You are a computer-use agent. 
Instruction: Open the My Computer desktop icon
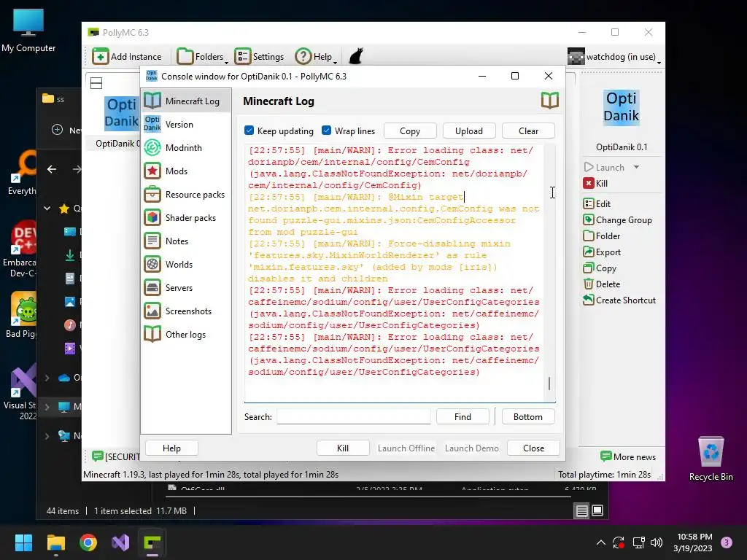pos(28,31)
